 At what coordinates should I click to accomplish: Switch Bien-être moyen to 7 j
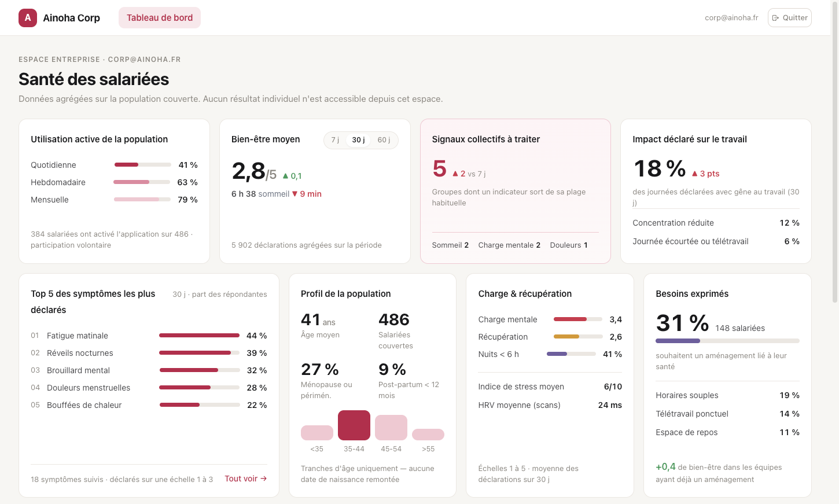pyautogui.click(x=335, y=140)
